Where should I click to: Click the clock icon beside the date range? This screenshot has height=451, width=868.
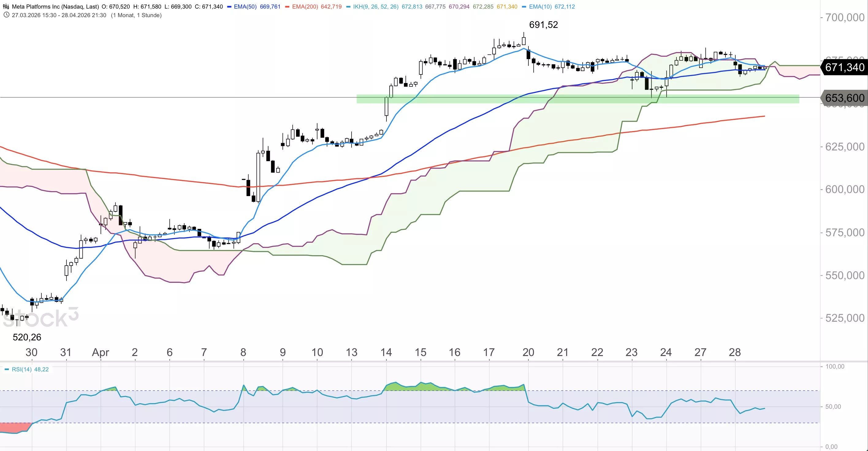click(6, 15)
